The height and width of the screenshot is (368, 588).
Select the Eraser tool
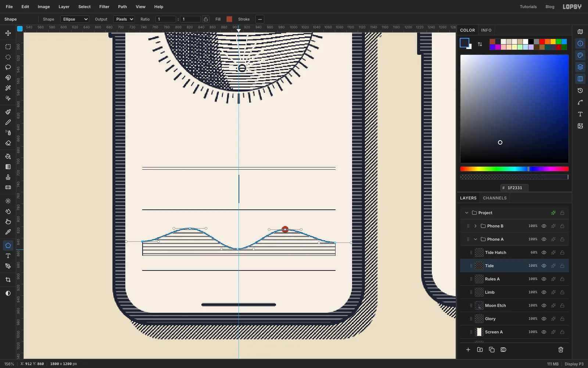[x=8, y=143]
